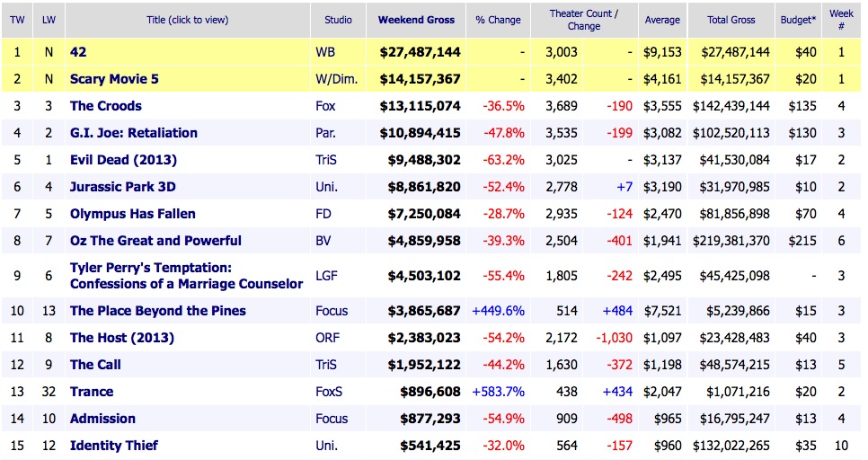868x460 pixels.
Task: Open the movie title link "42"
Action: point(76,52)
